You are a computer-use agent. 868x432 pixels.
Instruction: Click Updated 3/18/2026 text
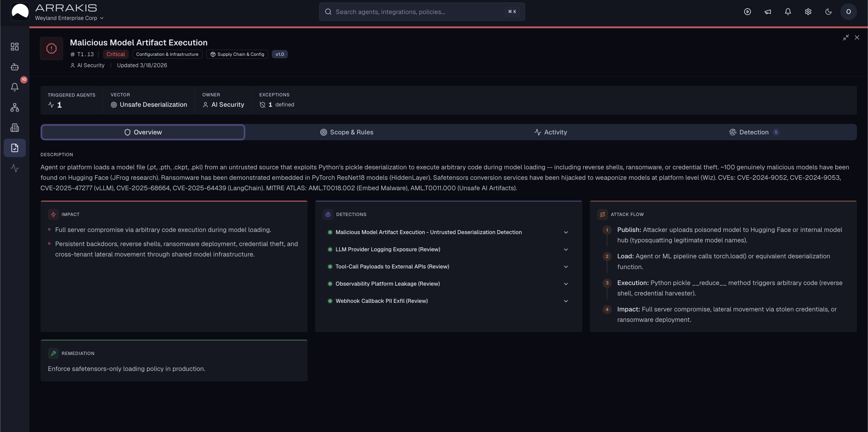pos(142,65)
